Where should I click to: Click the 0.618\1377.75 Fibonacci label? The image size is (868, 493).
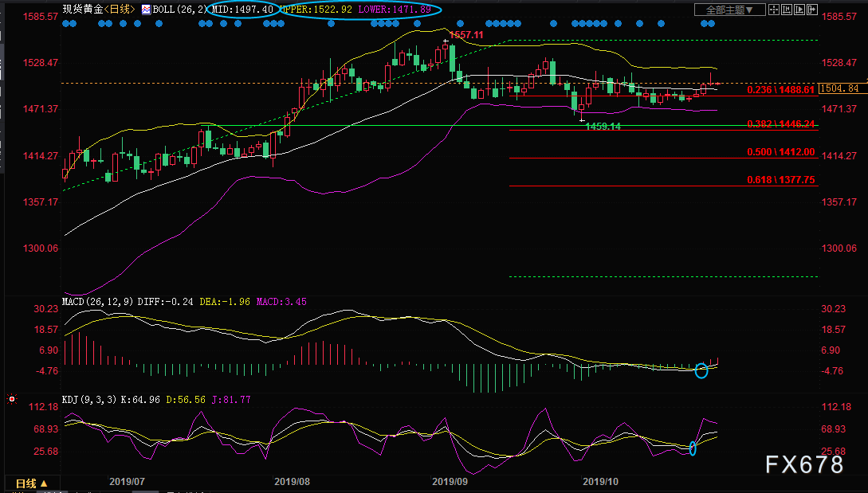point(780,180)
